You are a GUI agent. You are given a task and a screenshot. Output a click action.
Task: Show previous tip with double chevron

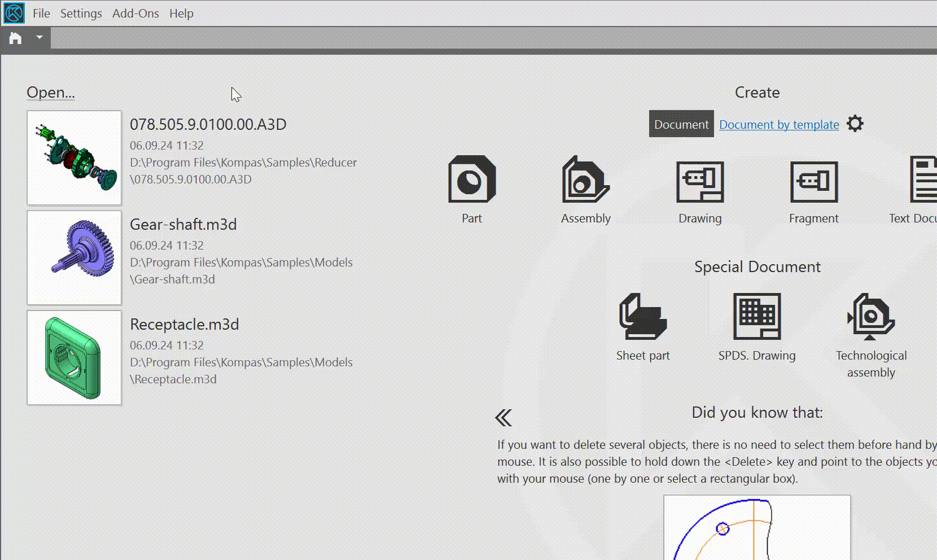click(503, 418)
